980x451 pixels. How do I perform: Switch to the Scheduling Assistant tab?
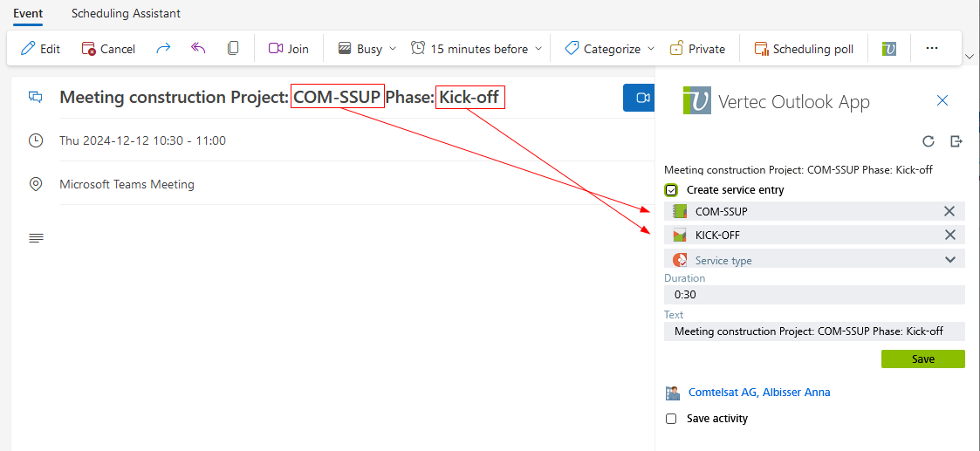coord(126,14)
